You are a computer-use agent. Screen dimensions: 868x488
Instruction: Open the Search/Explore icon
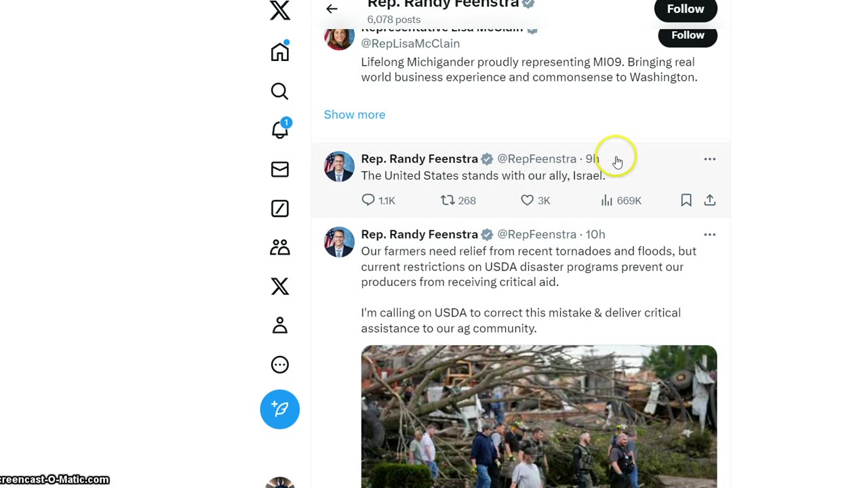(279, 91)
